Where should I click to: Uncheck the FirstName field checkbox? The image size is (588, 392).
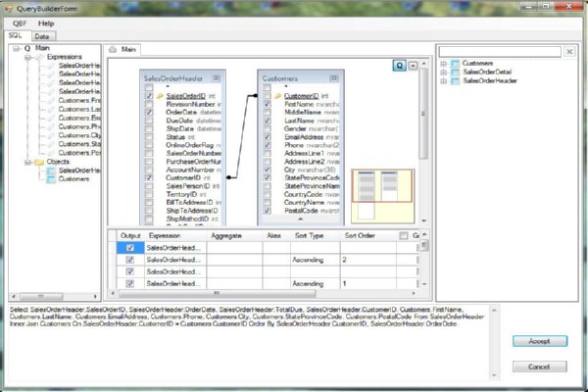(x=267, y=104)
